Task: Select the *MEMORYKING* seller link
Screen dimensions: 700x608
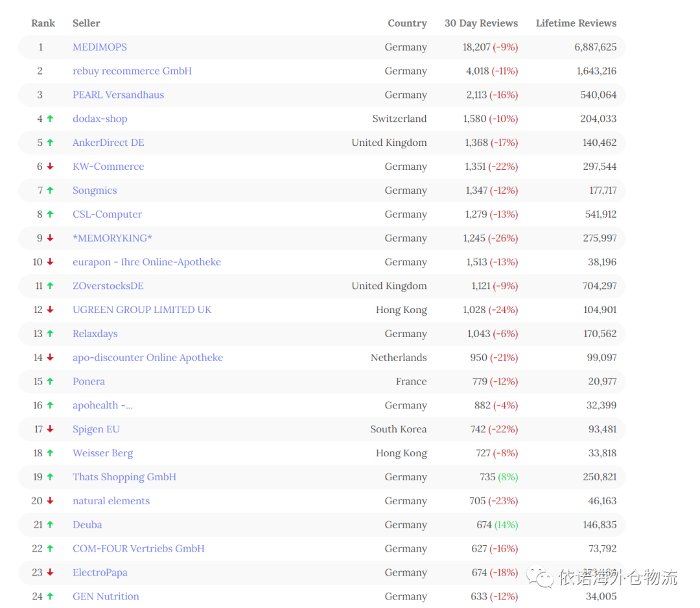Action: (113, 238)
